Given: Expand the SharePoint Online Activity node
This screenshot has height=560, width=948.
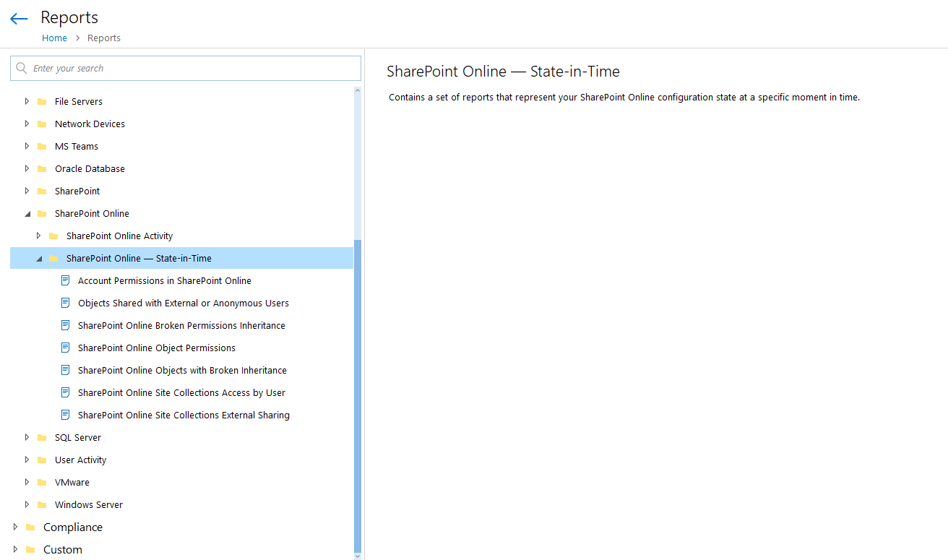Looking at the screenshot, I should pos(38,236).
